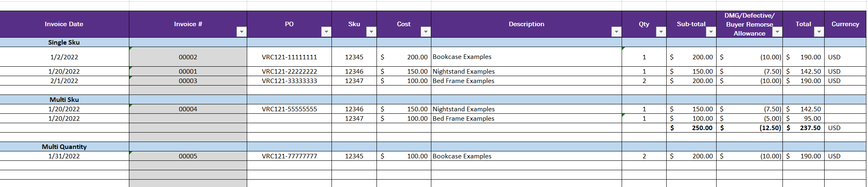Click the PO cell VRC121-22222222
Viewport: 868px width, 187px height.
(x=289, y=71)
